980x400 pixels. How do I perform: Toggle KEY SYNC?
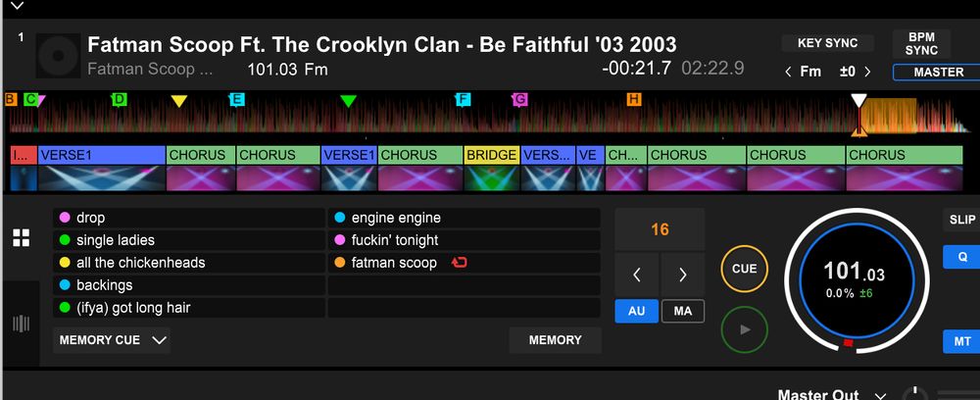click(827, 43)
